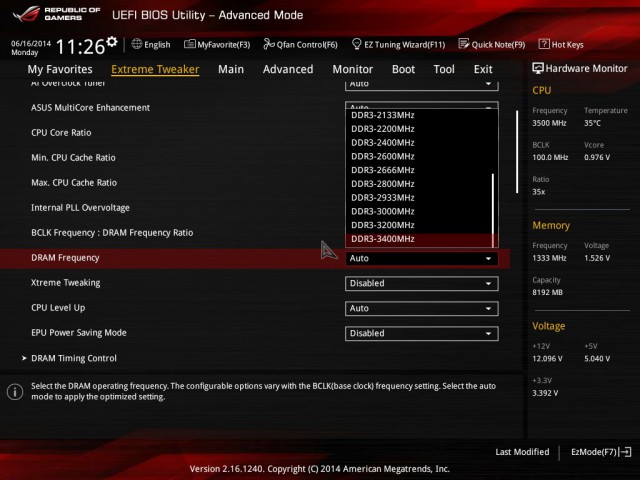The height and width of the screenshot is (480, 640).
Task: Click the info icon beside help text
Action: click(15, 392)
